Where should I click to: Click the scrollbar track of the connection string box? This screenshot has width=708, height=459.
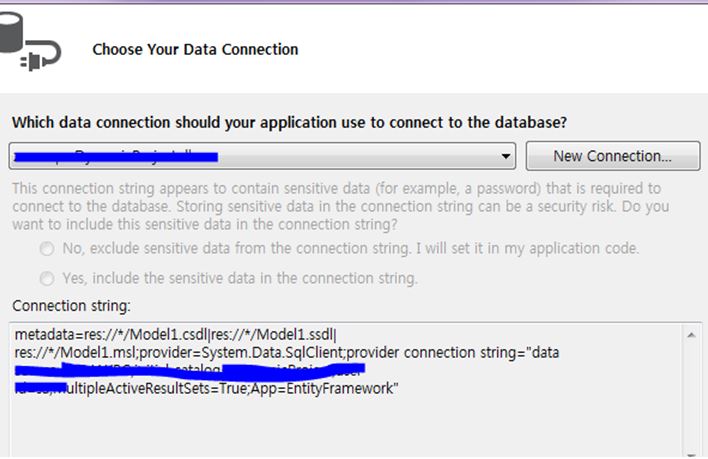click(691, 395)
